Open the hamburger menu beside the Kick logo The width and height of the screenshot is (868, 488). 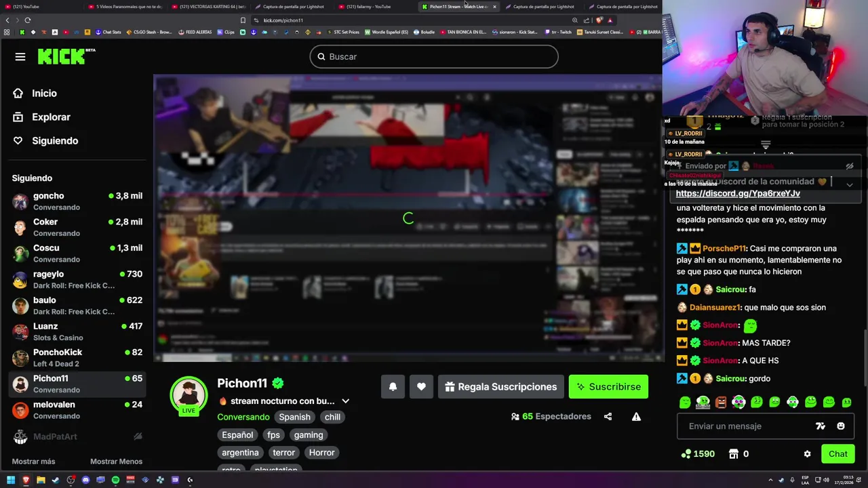point(20,57)
